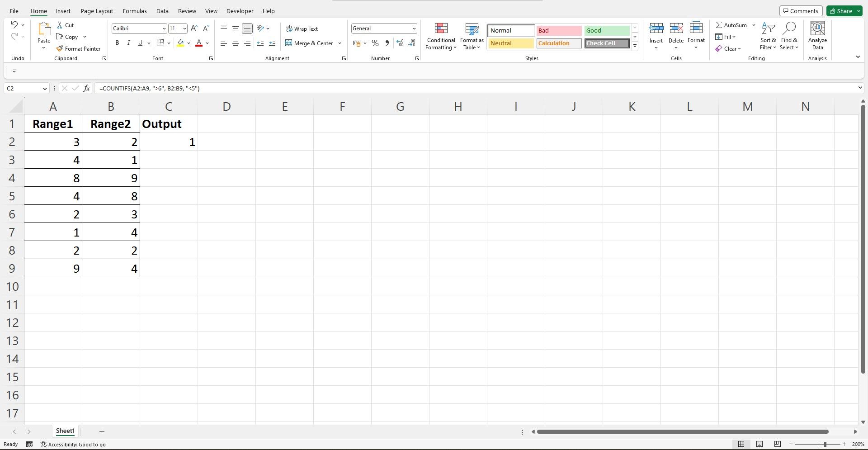Toggle bold formatting
This screenshot has width=868, height=450.
tap(117, 43)
